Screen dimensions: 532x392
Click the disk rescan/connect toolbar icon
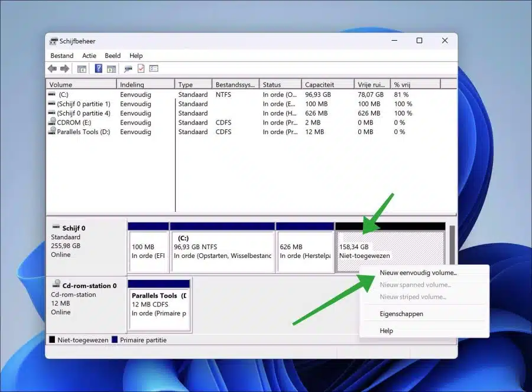pyautogui.click(x=128, y=69)
